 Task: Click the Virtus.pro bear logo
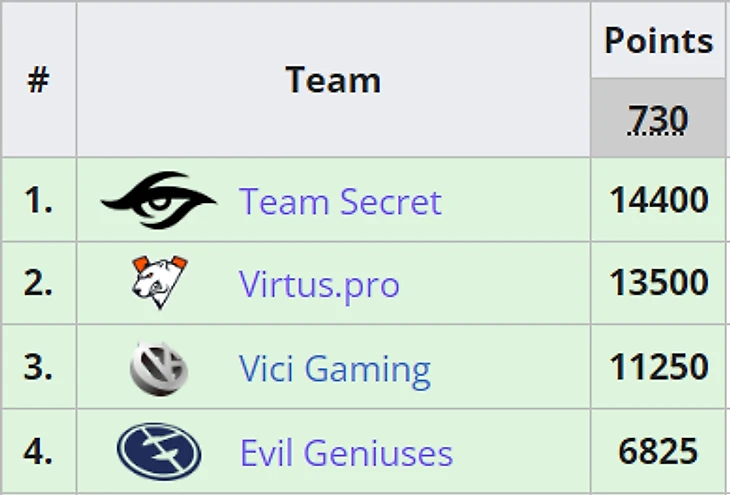pos(159,283)
